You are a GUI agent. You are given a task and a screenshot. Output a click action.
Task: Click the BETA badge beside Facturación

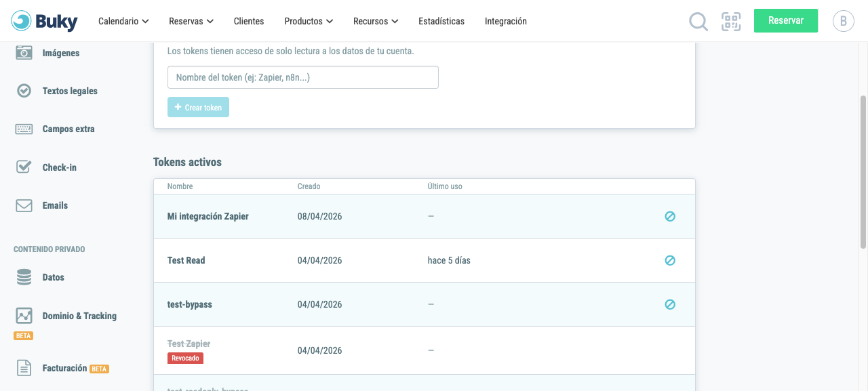[x=100, y=369]
